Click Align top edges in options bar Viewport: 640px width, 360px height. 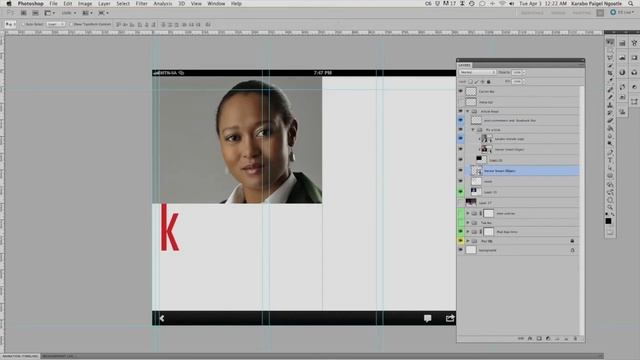tap(118, 24)
